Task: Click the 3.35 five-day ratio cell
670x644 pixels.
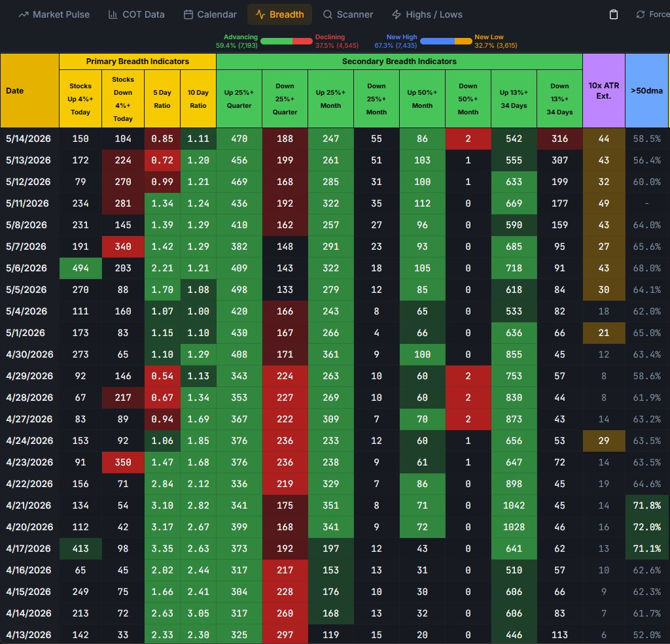Action: click(x=162, y=549)
